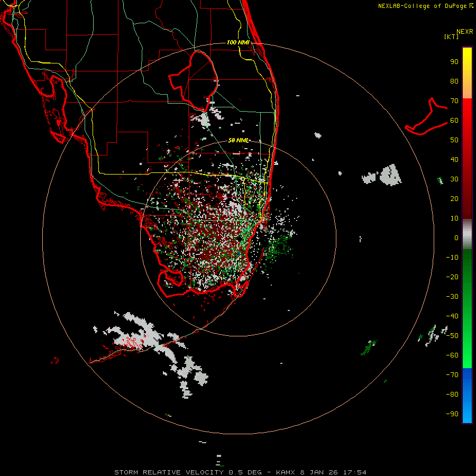476x476 pixels.
Task: Click the 40 value on the velocity scale
Action: click(x=454, y=160)
